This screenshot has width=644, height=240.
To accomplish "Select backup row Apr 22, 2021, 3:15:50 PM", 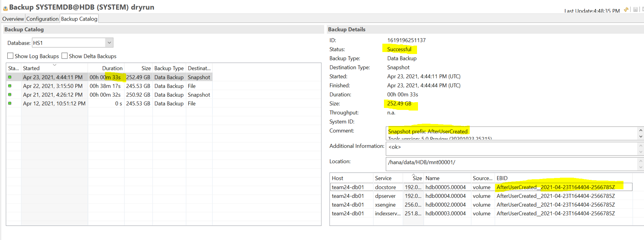I will [x=109, y=86].
